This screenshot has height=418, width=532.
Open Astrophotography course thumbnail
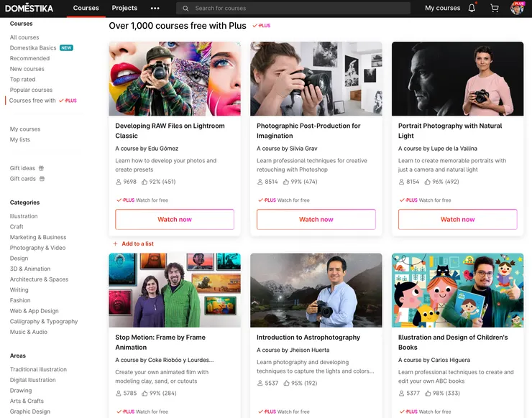click(x=316, y=290)
